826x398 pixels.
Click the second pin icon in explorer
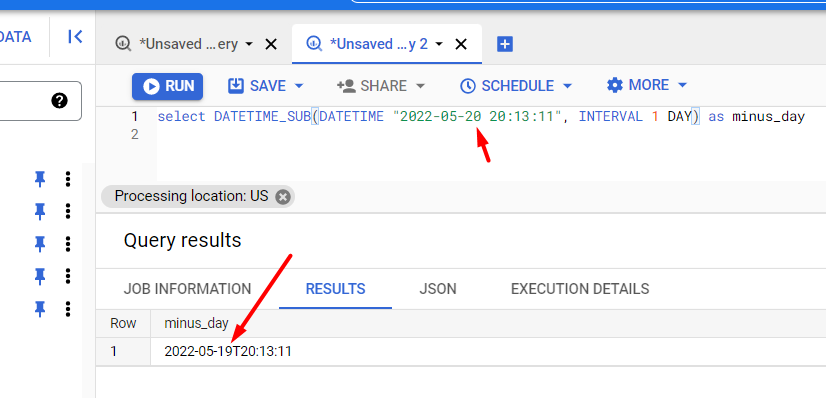(40, 212)
